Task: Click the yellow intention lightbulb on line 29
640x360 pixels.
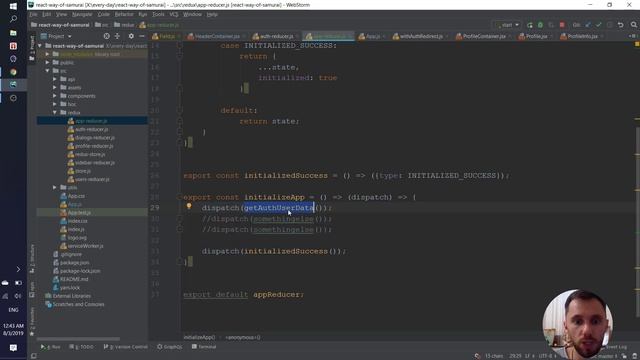Action: click(189, 207)
